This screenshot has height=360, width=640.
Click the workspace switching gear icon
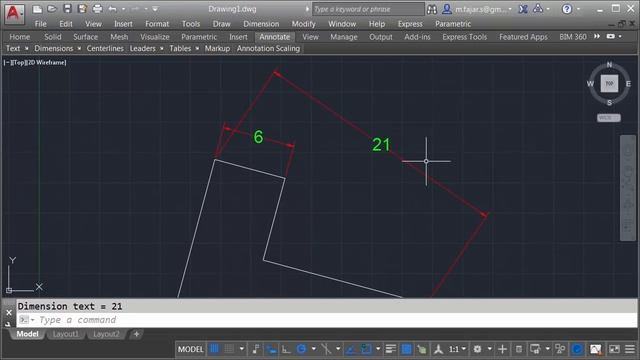[477, 349]
